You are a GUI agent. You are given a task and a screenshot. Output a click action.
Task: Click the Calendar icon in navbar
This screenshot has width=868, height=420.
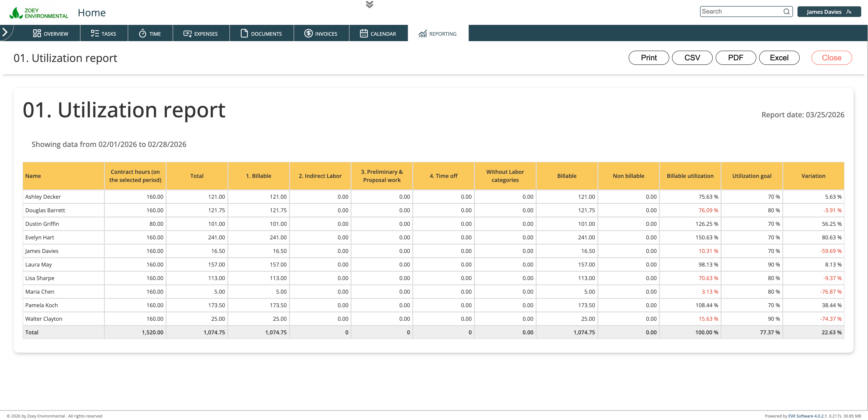[363, 33]
